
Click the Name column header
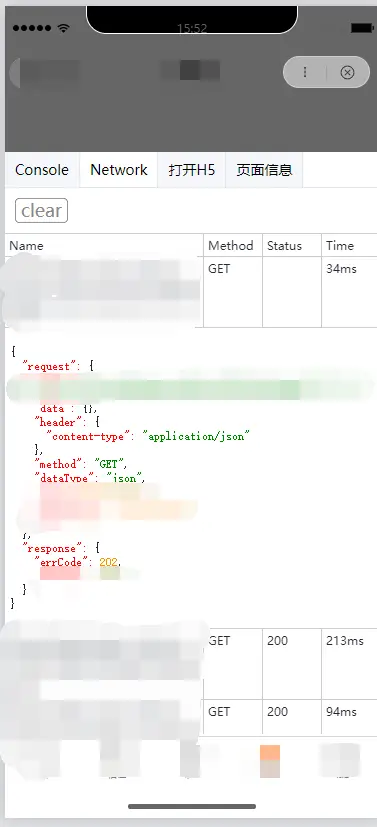[x=26, y=246]
